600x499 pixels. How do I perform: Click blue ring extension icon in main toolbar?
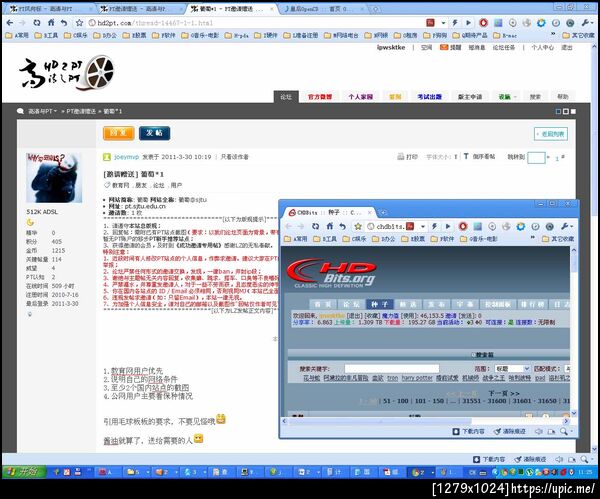point(541,23)
